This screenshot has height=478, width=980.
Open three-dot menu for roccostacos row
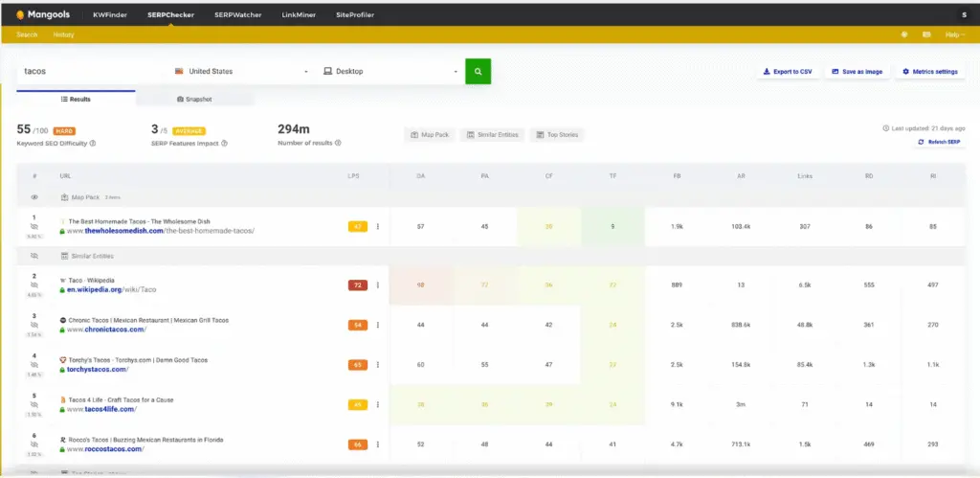point(377,444)
